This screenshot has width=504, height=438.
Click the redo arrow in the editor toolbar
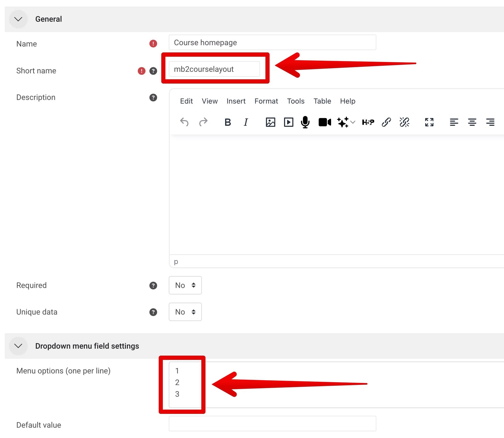click(203, 122)
